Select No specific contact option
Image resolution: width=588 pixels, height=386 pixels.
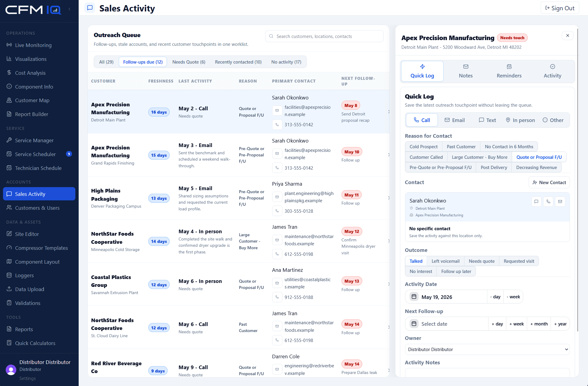coord(487,232)
